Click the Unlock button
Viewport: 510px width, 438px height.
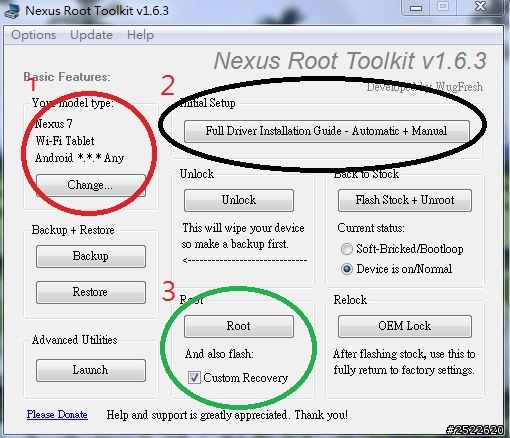(239, 200)
